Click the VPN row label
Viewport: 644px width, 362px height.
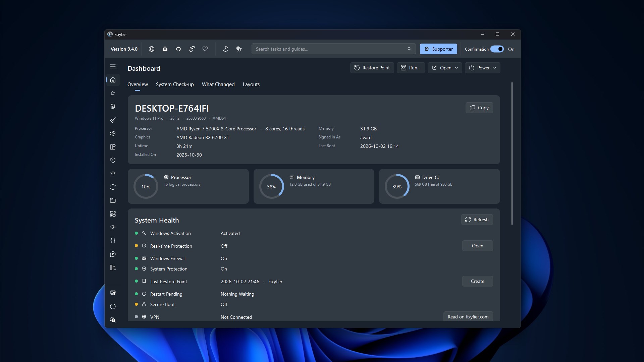pos(155,317)
